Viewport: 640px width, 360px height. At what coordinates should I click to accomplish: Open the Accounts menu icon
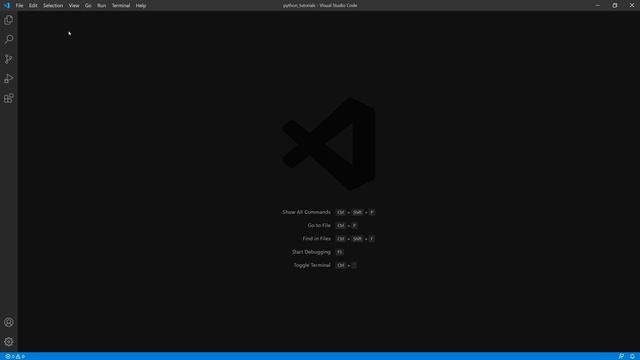tap(9, 322)
